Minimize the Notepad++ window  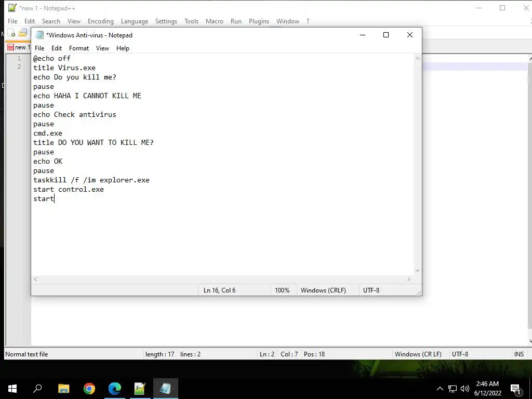coord(479,8)
